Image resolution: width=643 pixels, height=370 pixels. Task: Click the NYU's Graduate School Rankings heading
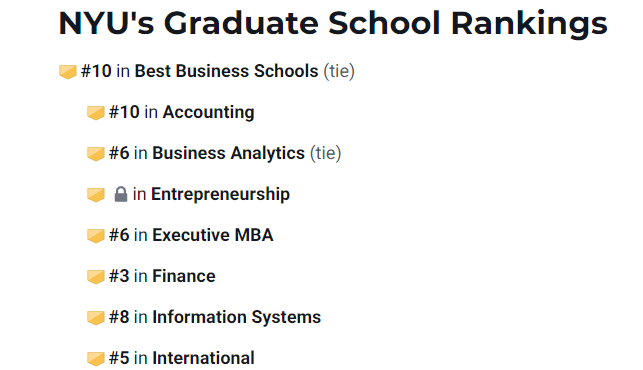click(x=333, y=23)
